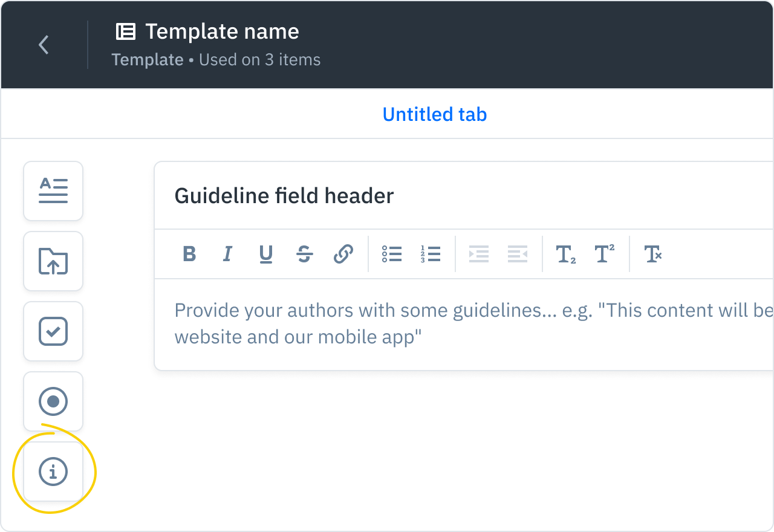The image size is (774, 532).
Task: Create a numbered list
Action: (x=431, y=254)
